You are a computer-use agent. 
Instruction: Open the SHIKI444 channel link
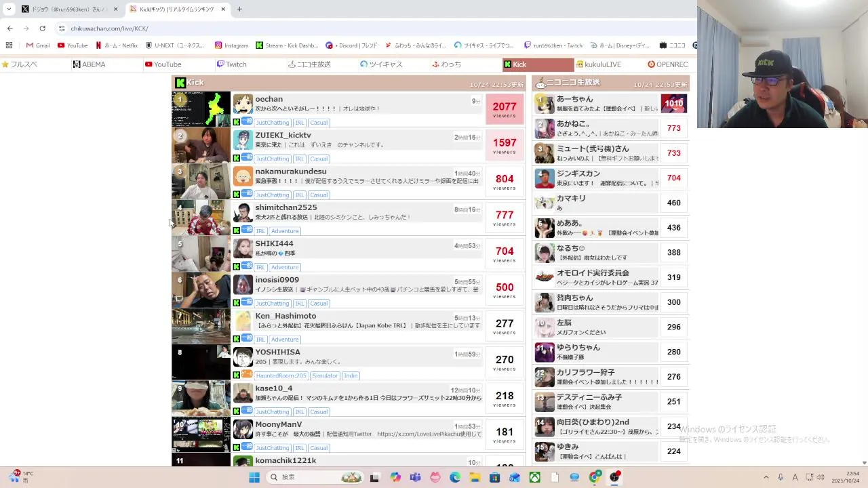pos(274,243)
